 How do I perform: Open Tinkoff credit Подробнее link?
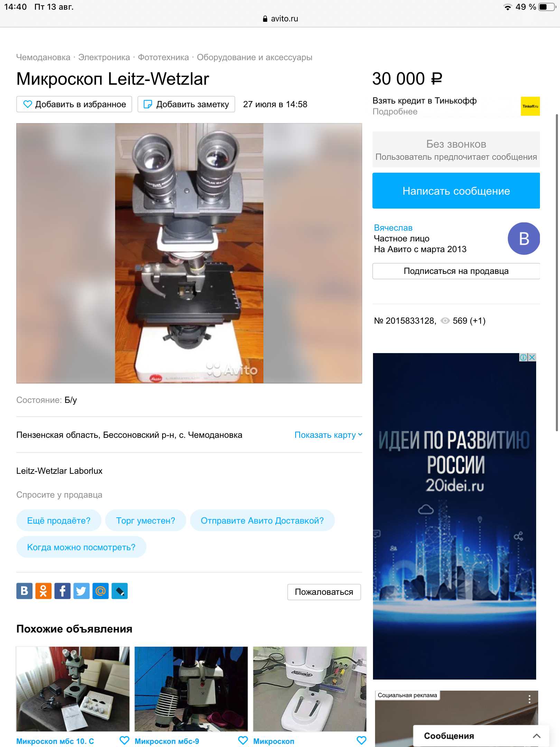tap(395, 112)
